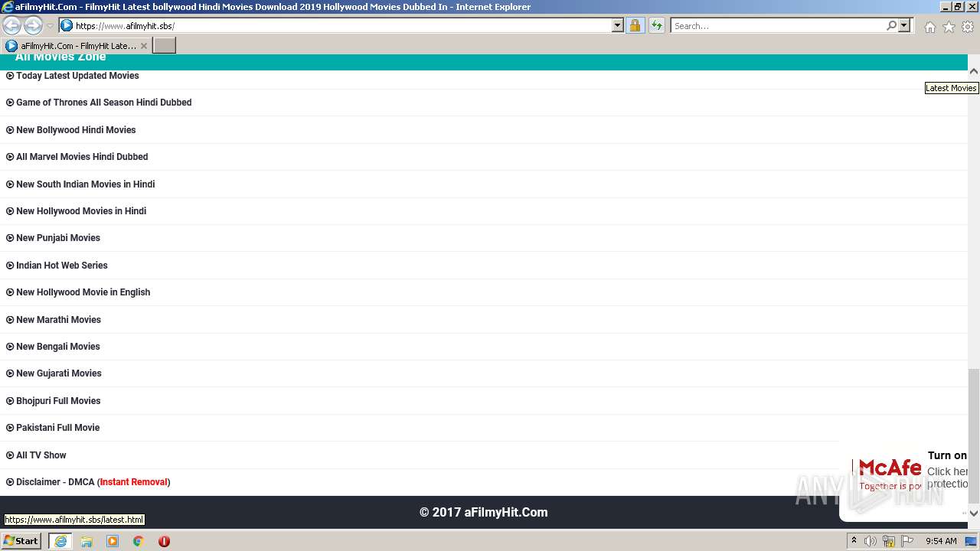Open New Bengali Movies link
Screen dimensions: 980x551
click(58, 347)
